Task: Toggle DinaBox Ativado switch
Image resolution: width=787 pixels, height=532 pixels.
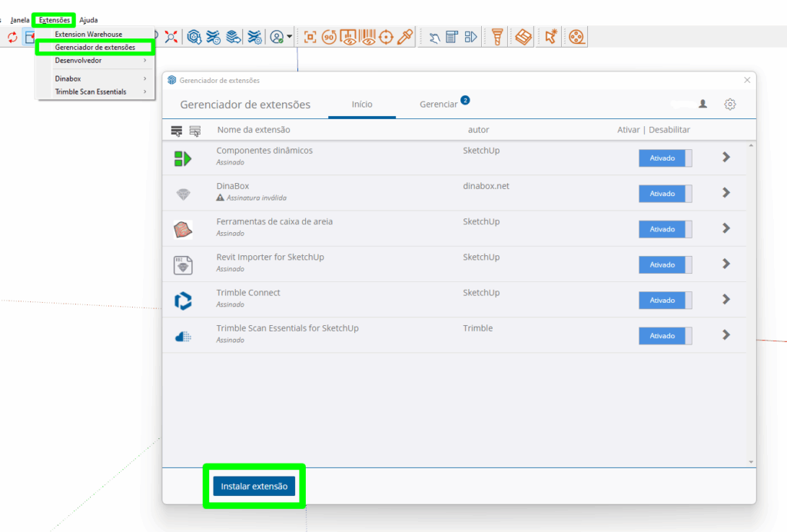Action: [665, 193]
